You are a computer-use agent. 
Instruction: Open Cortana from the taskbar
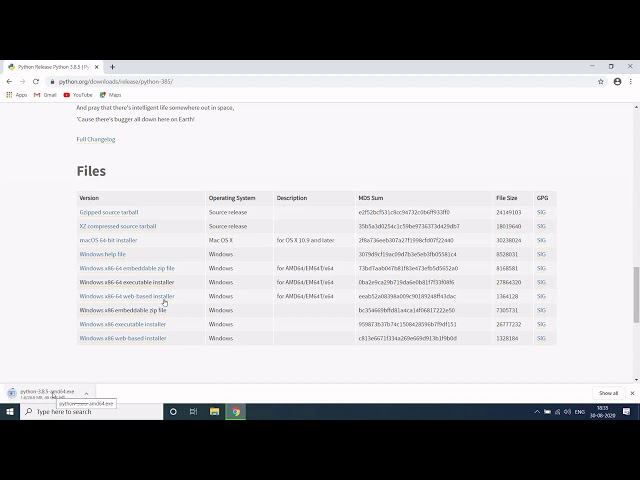coord(173,411)
